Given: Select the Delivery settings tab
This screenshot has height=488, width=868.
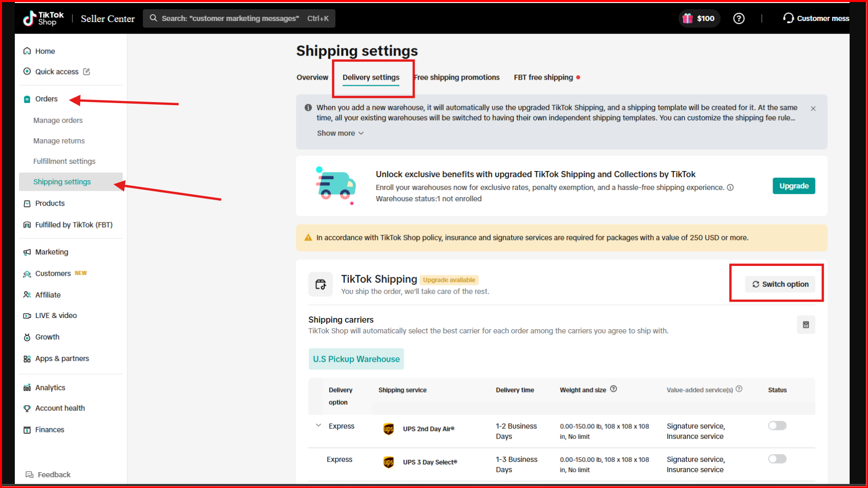Looking at the screenshot, I should pos(371,78).
